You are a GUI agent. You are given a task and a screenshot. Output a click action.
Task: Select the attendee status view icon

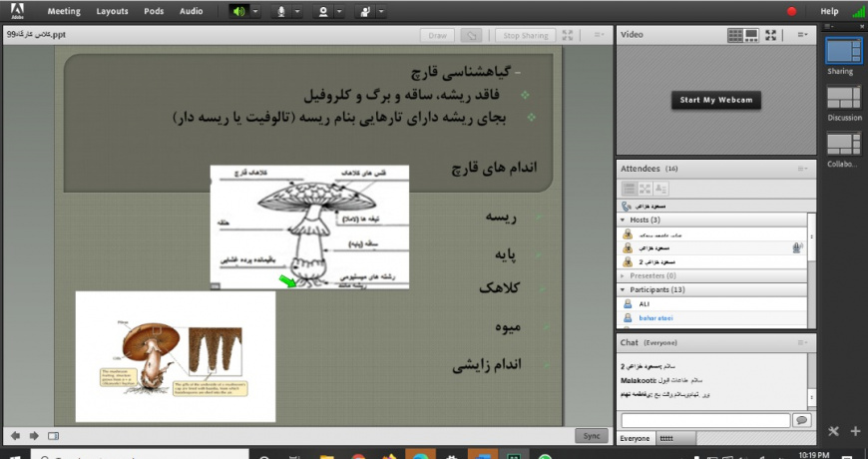(660, 189)
